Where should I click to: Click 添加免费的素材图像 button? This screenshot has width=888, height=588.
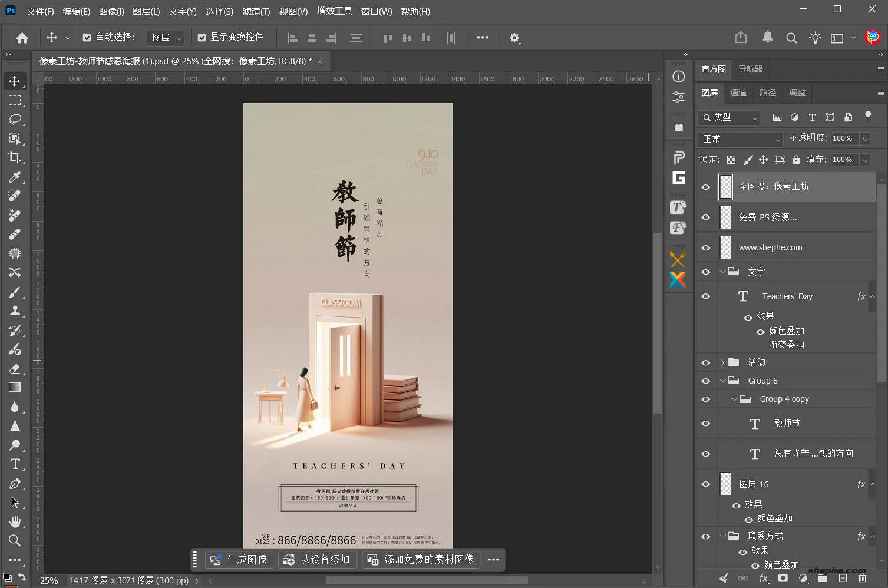[x=421, y=560]
